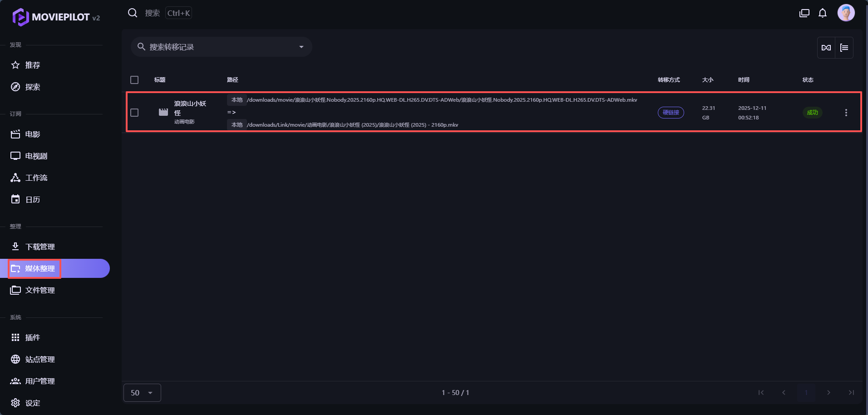Click the infinity-shaped icon above the table
Image resolution: width=868 pixels, height=415 pixels.
(x=826, y=48)
